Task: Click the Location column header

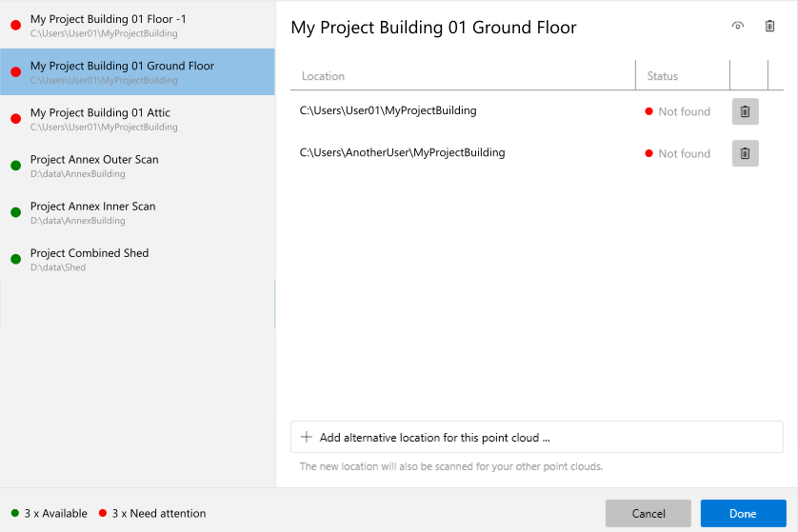Action: [324, 76]
